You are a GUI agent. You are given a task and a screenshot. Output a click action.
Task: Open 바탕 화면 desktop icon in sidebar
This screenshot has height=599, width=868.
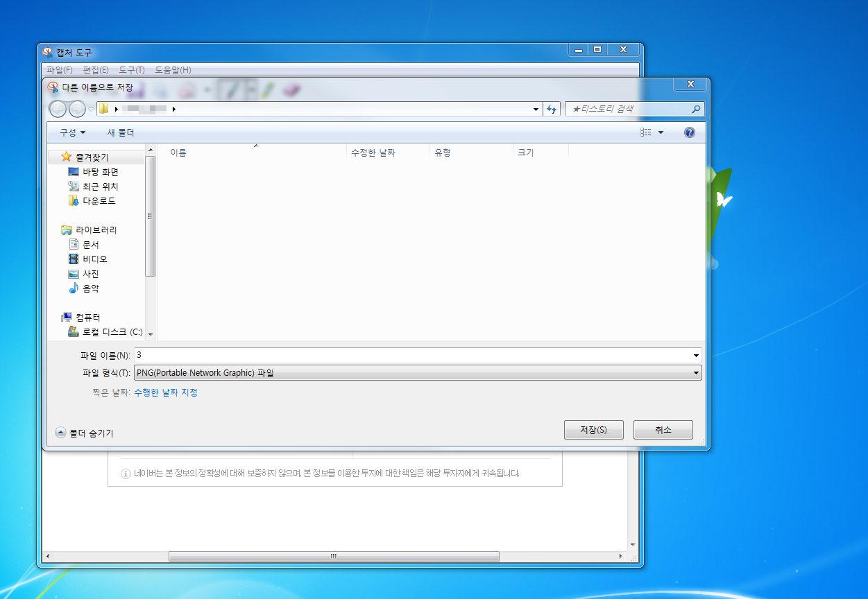pyautogui.click(x=93, y=172)
